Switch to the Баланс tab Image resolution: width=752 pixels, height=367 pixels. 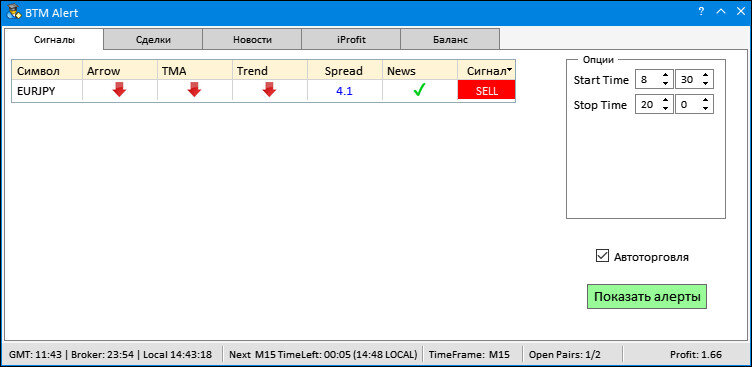[450, 39]
